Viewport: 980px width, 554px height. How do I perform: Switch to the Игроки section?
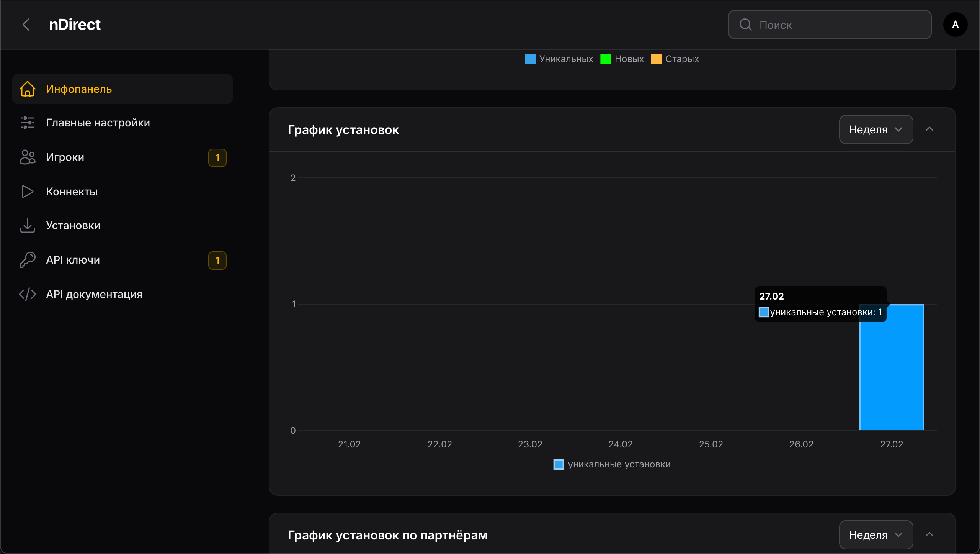click(x=65, y=157)
